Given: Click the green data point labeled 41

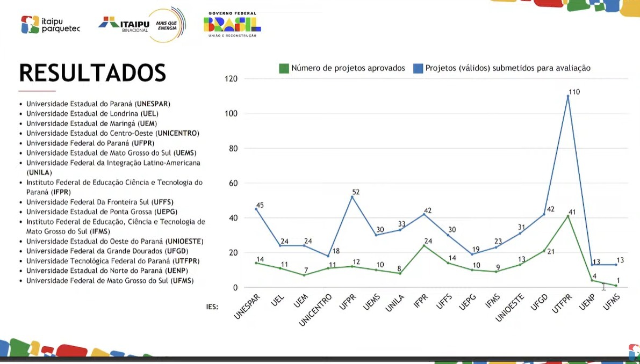Looking at the screenshot, I should point(568,216).
